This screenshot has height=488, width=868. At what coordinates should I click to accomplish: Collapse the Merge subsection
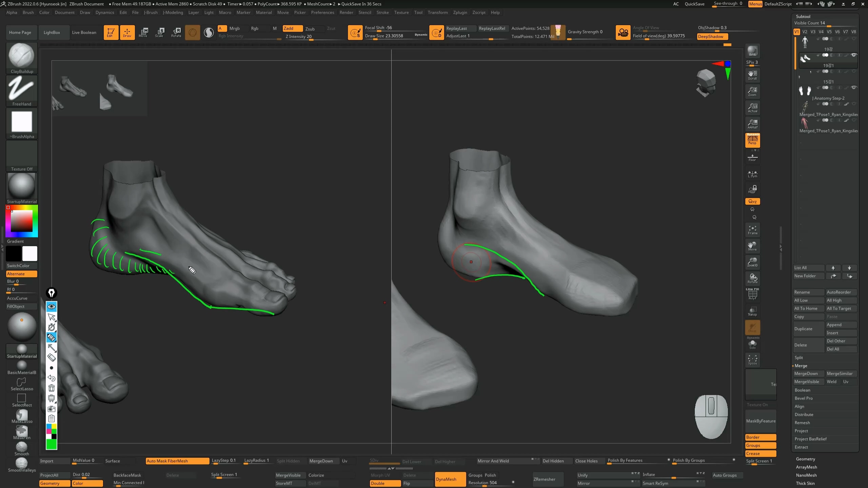801,366
